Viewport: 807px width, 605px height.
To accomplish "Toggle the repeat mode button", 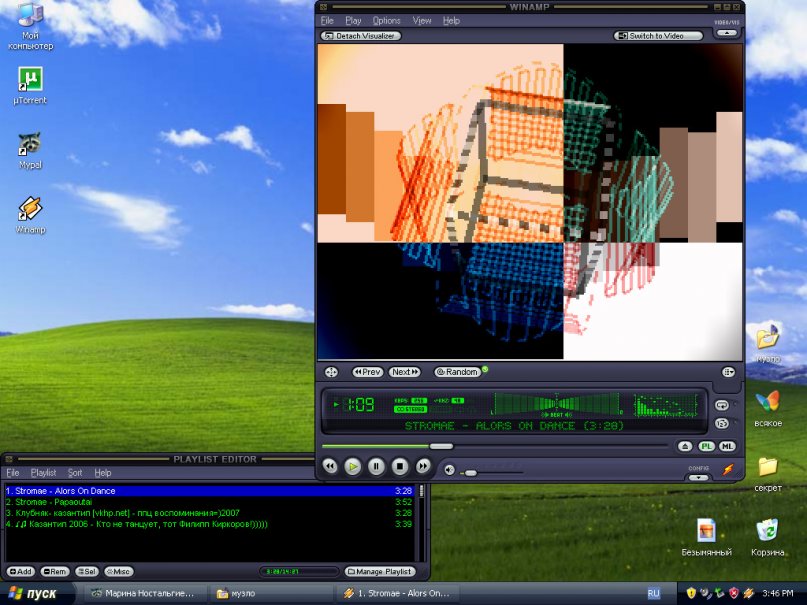I will [x=722, y=405].
